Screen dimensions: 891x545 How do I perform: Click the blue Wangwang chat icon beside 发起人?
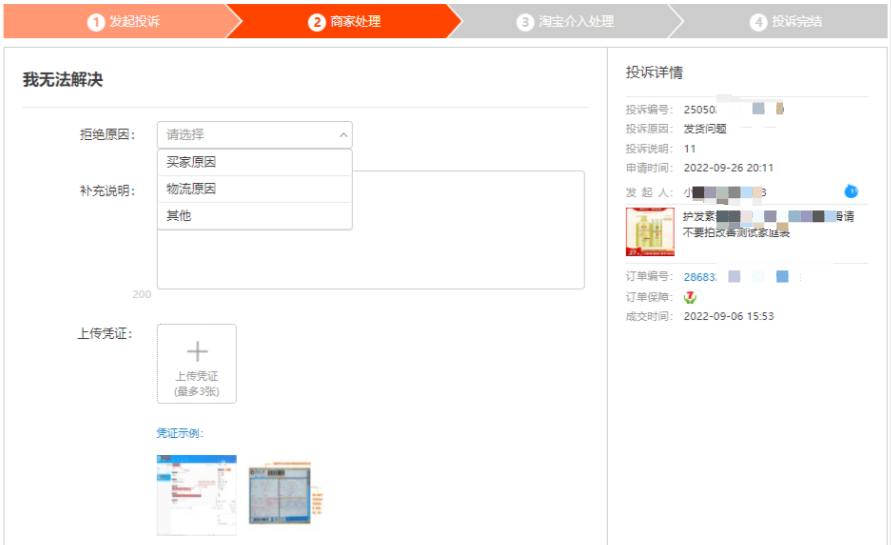(x=851, y=191)
